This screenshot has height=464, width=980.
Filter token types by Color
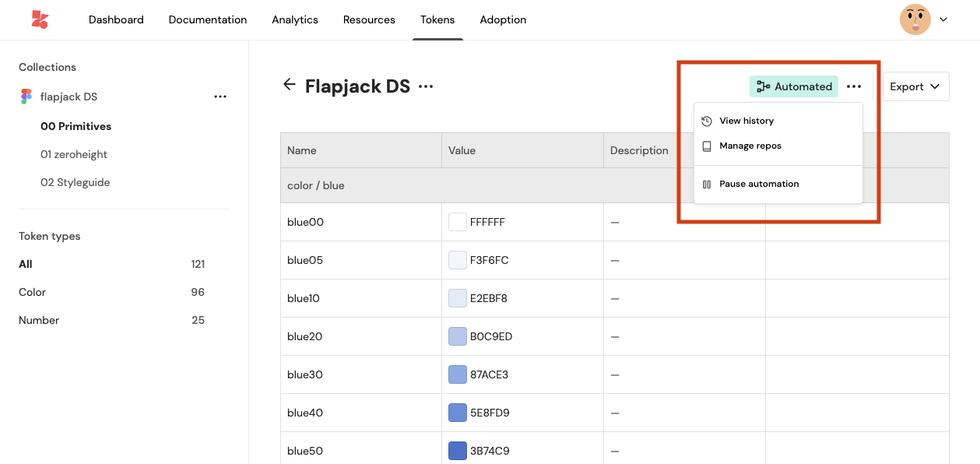tap(33, 292)
